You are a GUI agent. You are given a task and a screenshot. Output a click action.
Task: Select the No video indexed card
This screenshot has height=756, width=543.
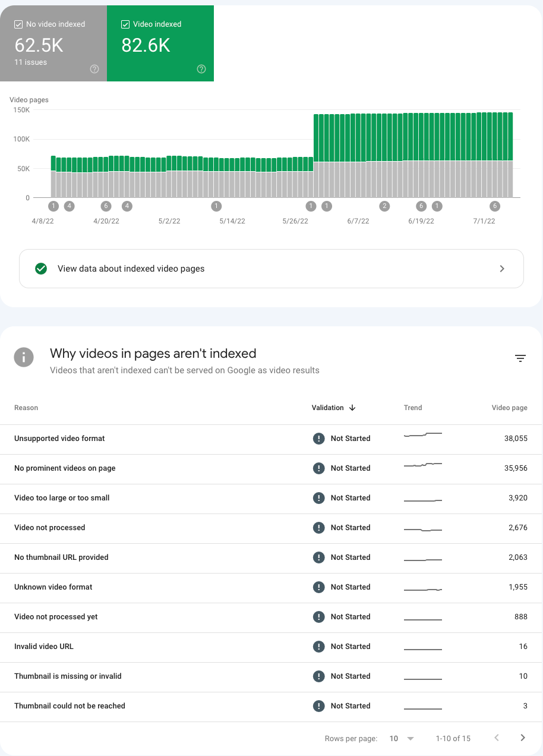(53, 43)
